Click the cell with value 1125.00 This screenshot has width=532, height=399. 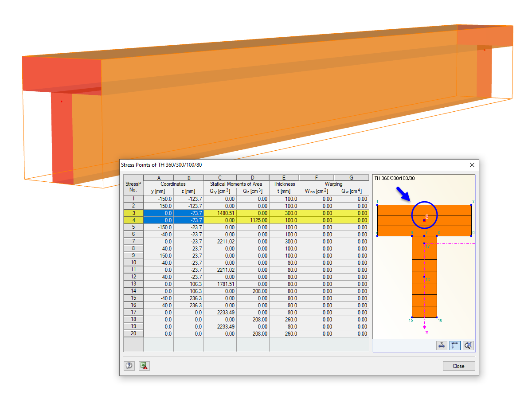point(253,220)
